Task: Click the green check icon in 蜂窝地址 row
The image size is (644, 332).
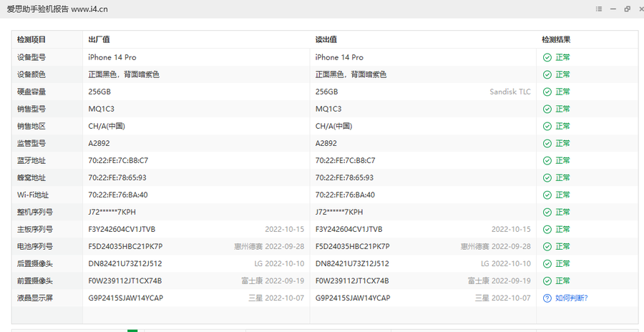Action: [547, 178]
